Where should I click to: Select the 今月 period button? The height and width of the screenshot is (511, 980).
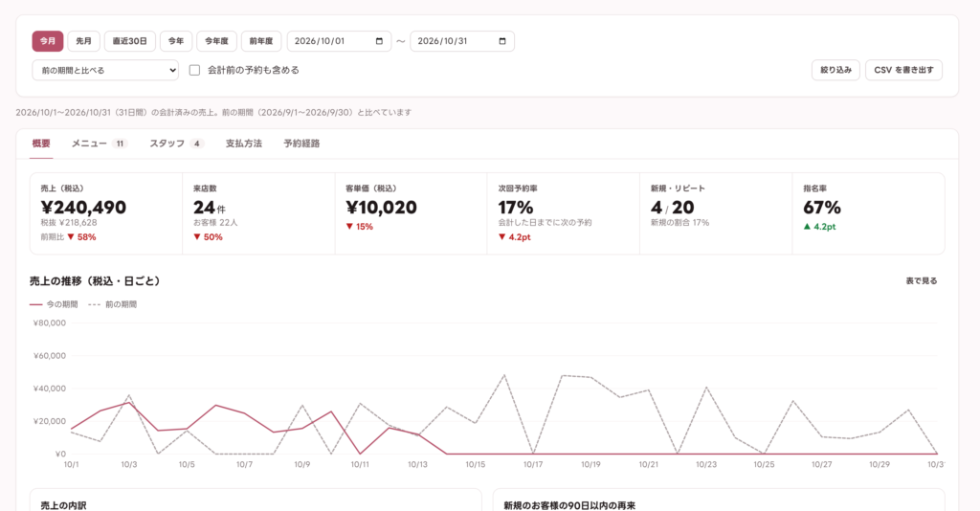[48, 41]
